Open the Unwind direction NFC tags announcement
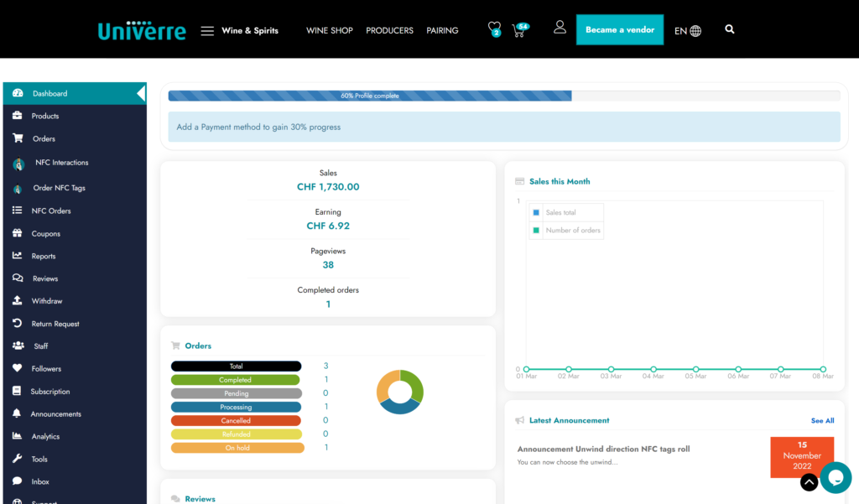 603,449
